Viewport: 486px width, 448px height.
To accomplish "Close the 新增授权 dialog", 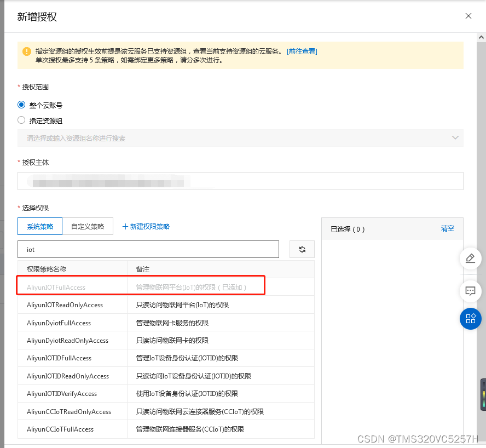I will point(468,16).
